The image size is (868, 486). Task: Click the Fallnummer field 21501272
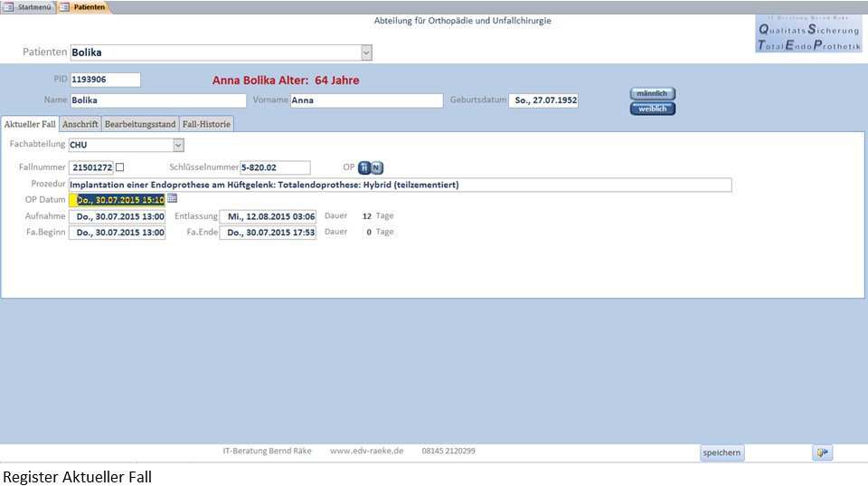(x=91, y=167)
